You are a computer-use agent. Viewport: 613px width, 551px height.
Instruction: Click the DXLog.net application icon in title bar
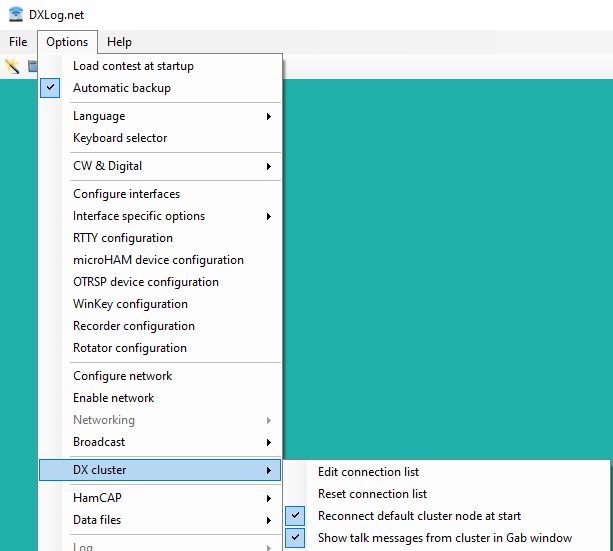click(x=16, y=14)
